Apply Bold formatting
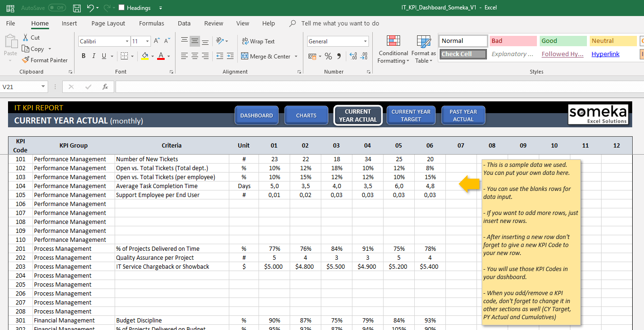Screen dimensions: 644x330 (84, 56)
